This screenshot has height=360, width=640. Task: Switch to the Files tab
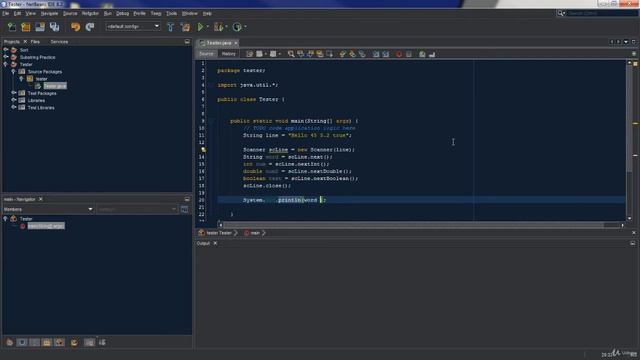(35, 42)
